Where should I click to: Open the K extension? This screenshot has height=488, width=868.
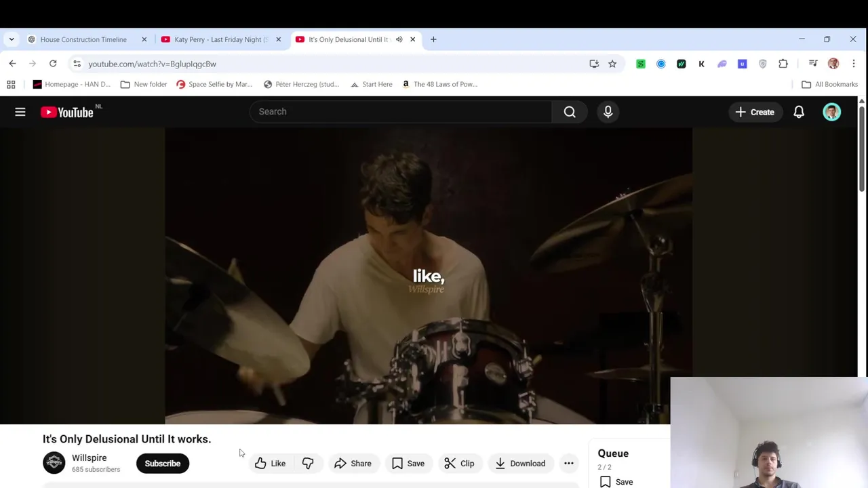pos(702,64)
